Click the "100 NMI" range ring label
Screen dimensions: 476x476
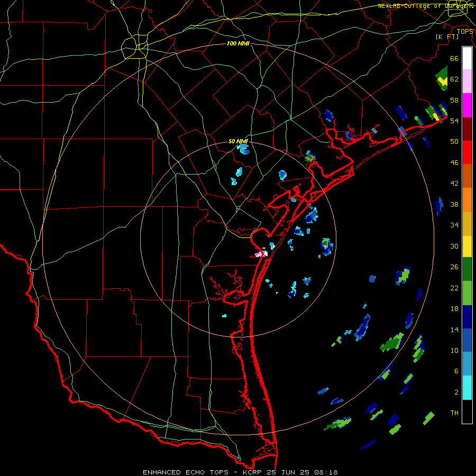[x=238, y=44]
